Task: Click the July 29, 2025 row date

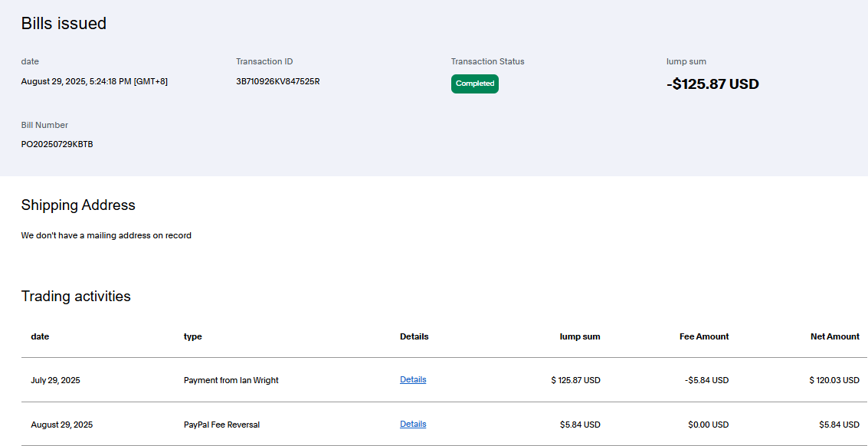Action: click(x=55, y=380)
